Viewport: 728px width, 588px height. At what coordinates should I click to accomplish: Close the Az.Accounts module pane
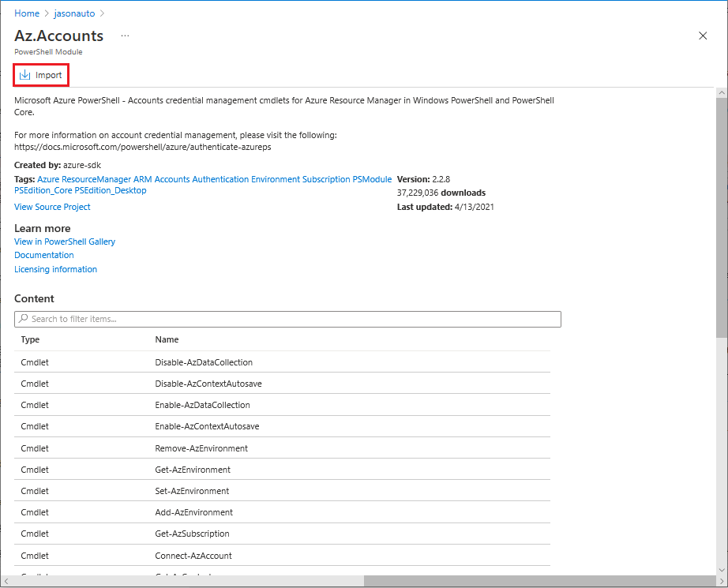(703, 36)
